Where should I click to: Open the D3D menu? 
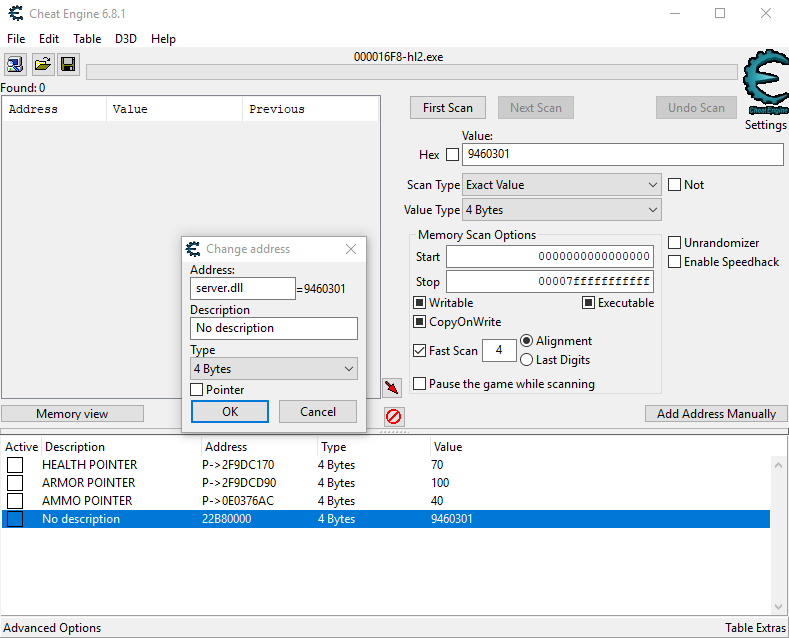tap(126, 39)
